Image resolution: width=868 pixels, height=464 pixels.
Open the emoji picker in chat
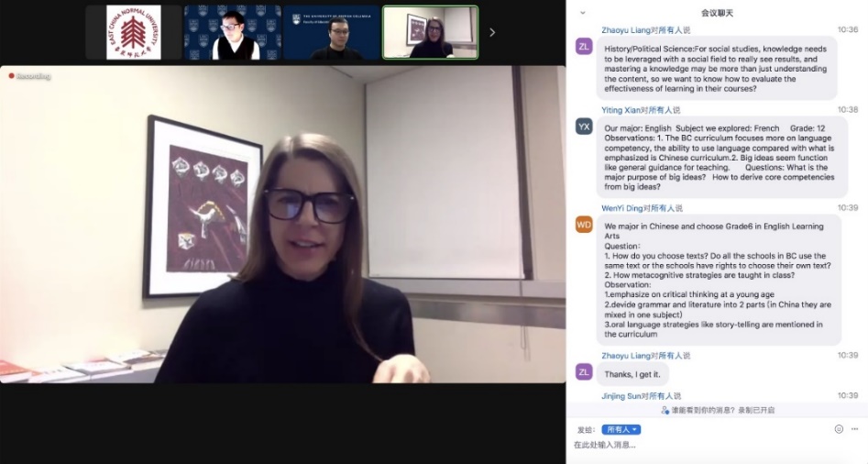click(839, 429)
